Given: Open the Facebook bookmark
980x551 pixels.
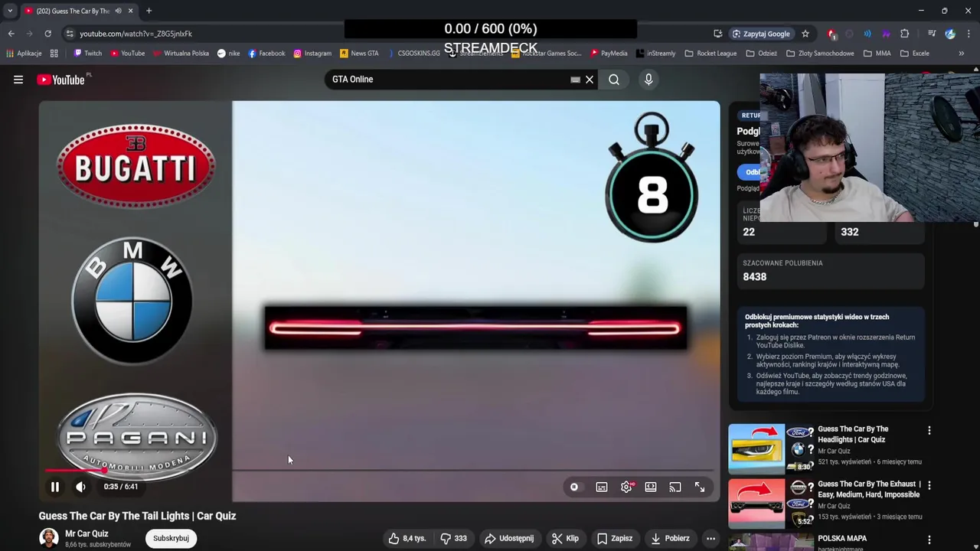Looking at the screenshot, I should click(266, 54).
